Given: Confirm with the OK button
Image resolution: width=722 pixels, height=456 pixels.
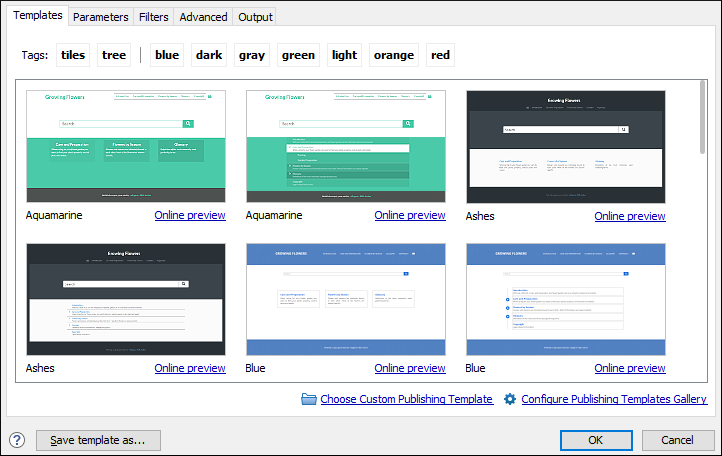Looking at the screenshot, I should (596, 440).
